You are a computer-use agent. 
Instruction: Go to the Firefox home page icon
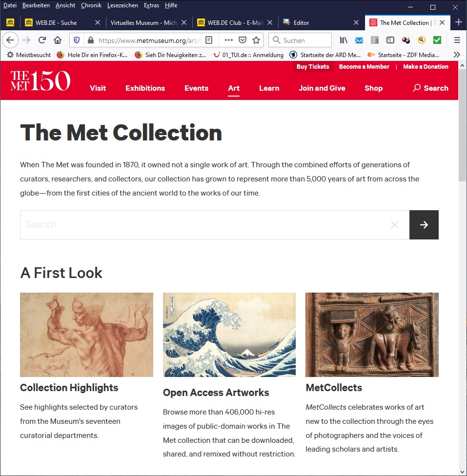point(58,40)
